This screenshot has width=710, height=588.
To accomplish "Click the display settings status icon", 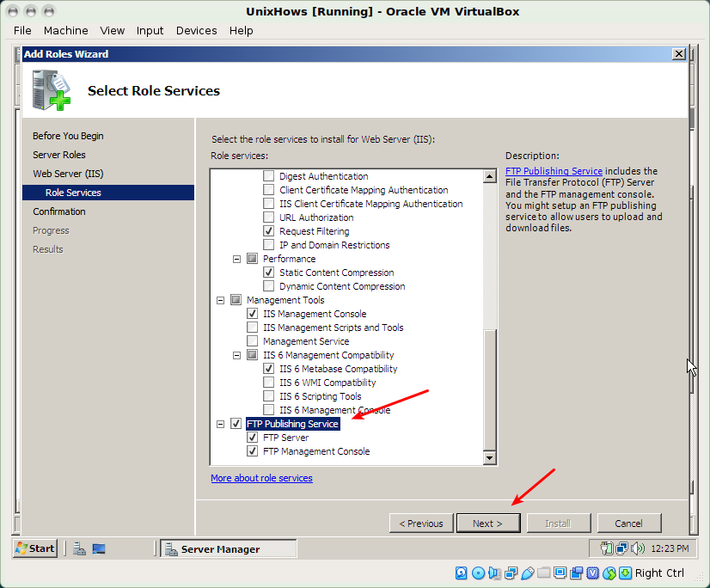I will click(560, 573).
